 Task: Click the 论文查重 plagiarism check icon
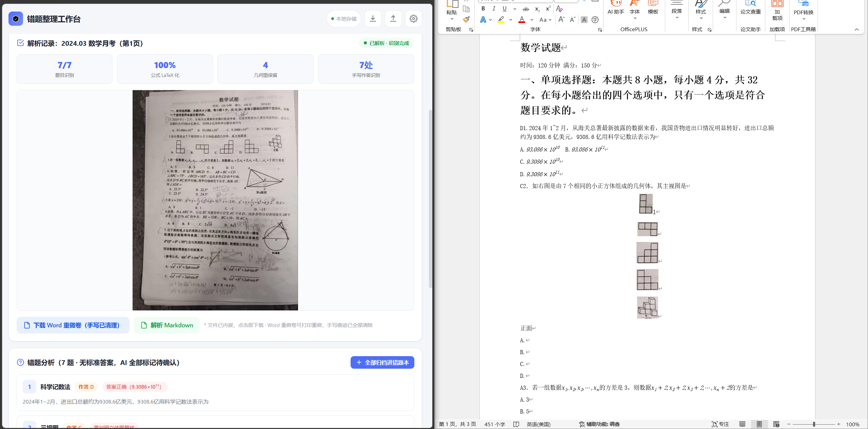751,7
